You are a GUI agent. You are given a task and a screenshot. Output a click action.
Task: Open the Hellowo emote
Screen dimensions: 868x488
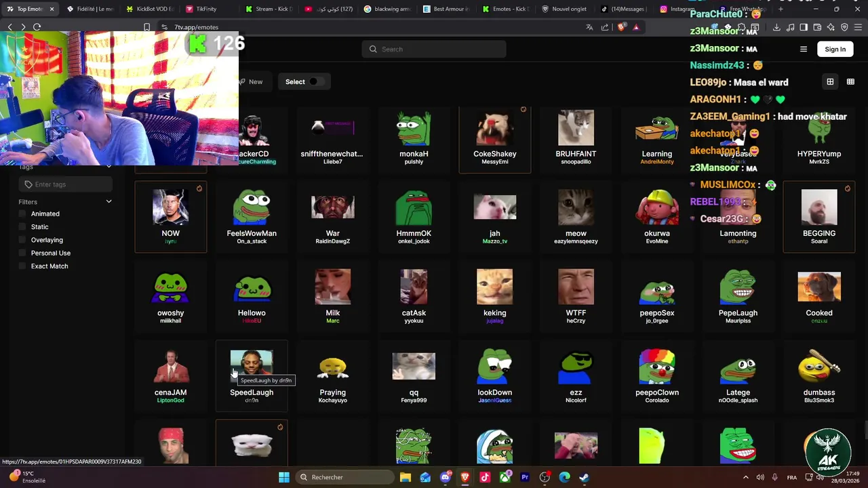pyautogui.click(x=252, y=297)
